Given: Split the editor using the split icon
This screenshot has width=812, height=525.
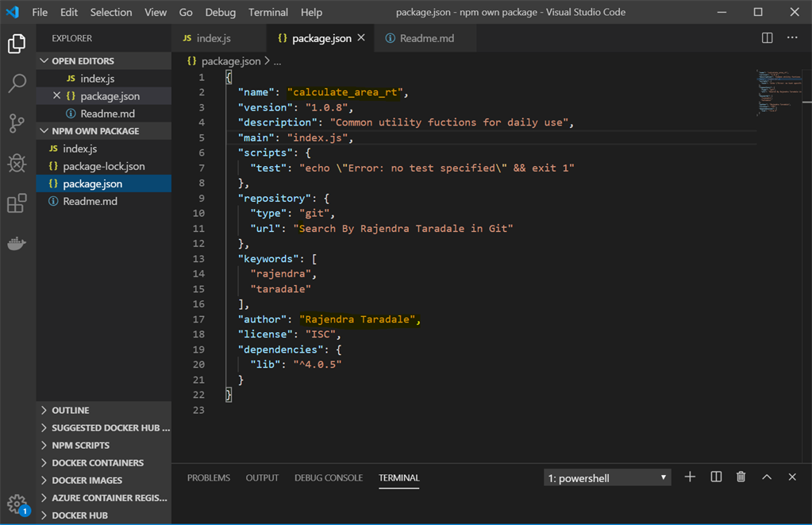Looking at the screenshot, I should [x=766, y=37].
